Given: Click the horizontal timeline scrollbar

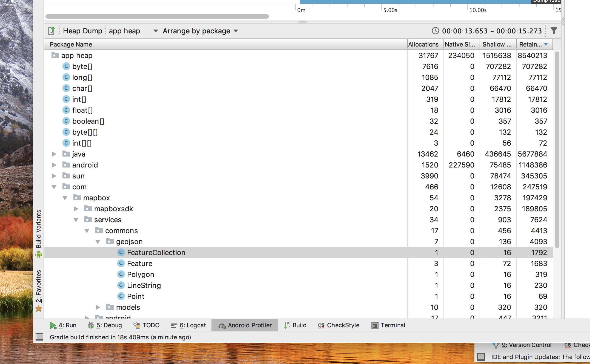Looking at the screenshot, I should tap(157, 16).
